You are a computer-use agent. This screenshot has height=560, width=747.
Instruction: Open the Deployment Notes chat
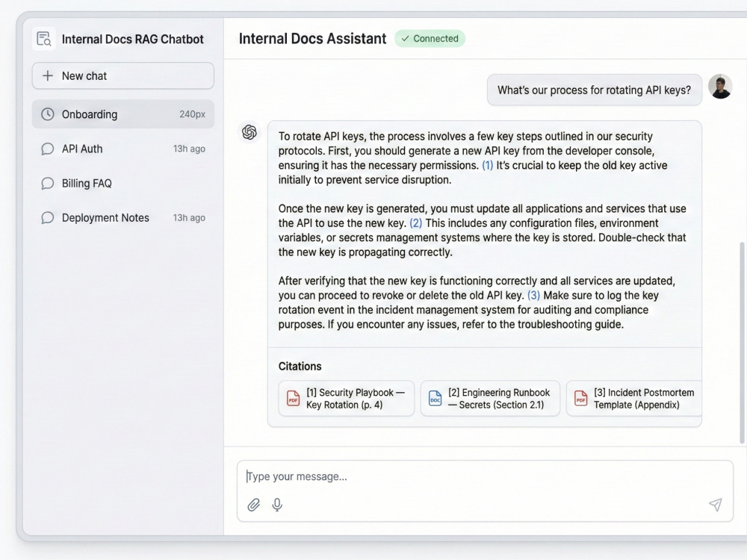click(x=123, y=217)
